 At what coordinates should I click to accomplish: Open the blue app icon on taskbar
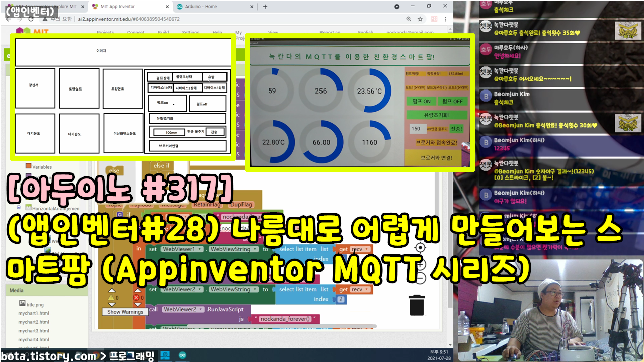pos(165,355)
